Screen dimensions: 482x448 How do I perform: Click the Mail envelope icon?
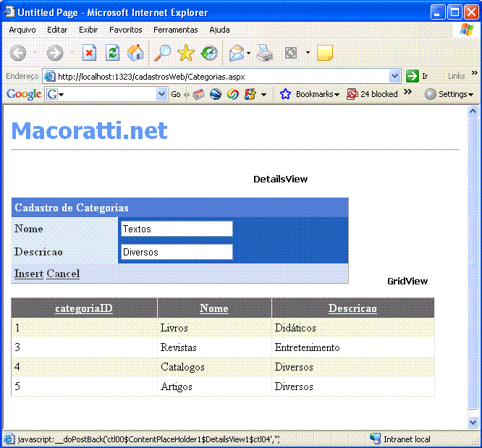click(x=237, y=53)
